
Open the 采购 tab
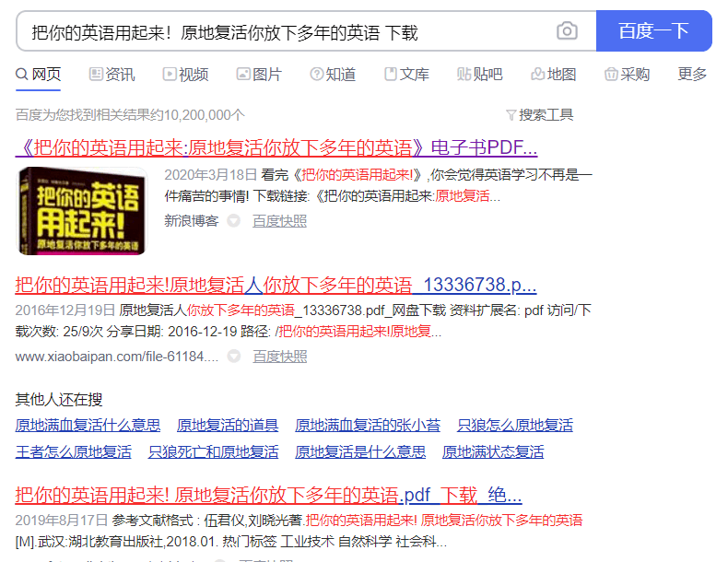[627, 75]
